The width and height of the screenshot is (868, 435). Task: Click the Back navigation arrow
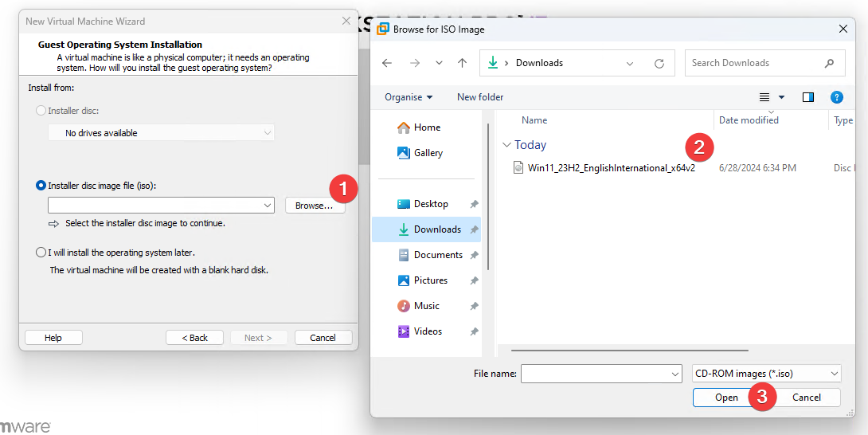tap(387, 63)
